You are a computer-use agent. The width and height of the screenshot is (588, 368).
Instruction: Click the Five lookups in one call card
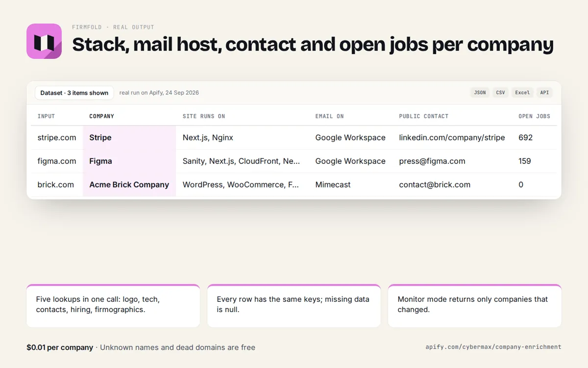tap(113, 306)
